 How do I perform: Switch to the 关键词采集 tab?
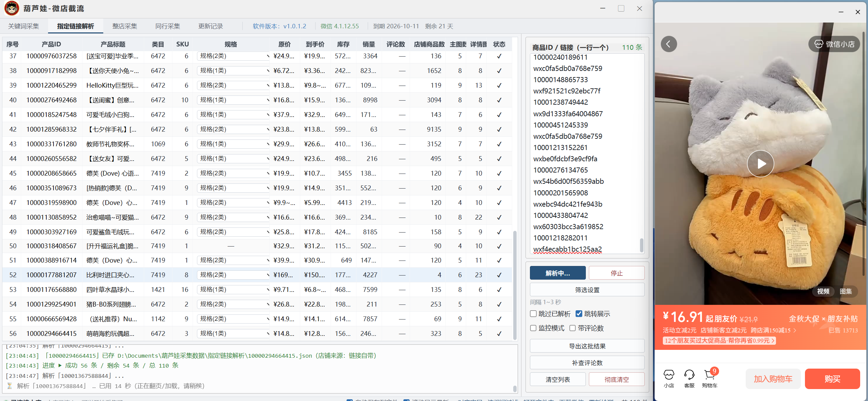(x=24, y=26)
